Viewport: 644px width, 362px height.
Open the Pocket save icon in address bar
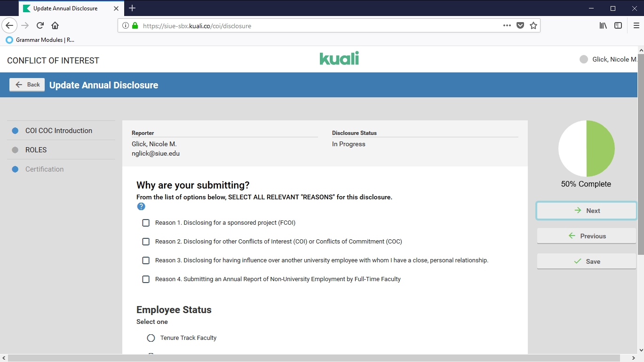click(520, 26)
